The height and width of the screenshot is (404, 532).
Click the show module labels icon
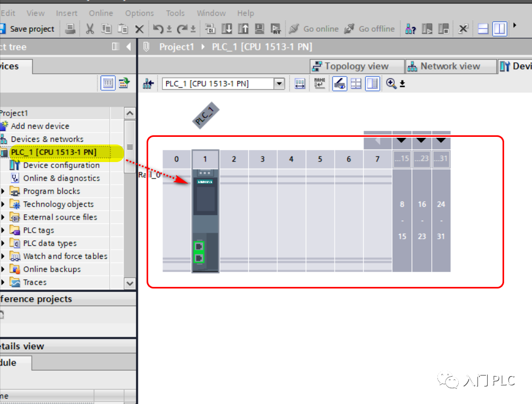[x=300, y=84]
